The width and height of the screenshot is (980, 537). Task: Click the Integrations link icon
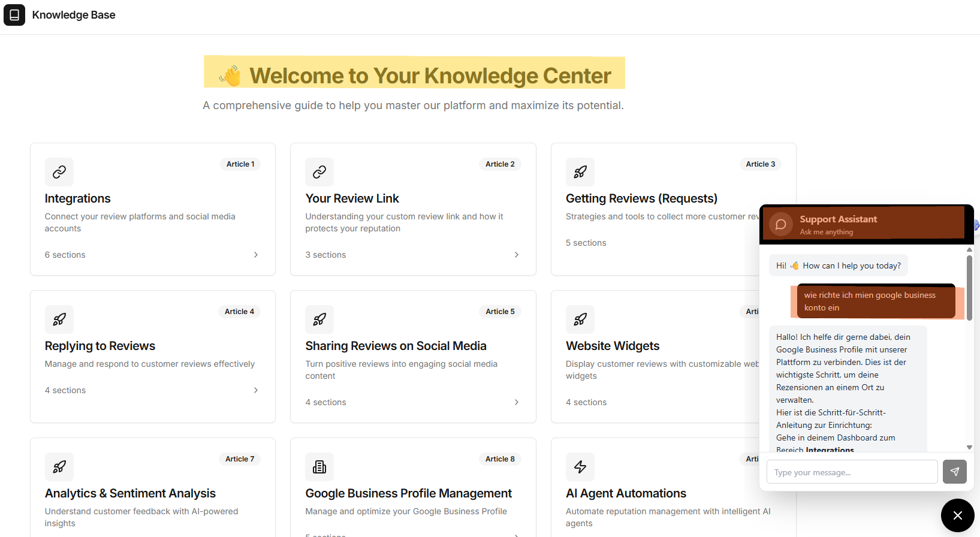[59, 172]
